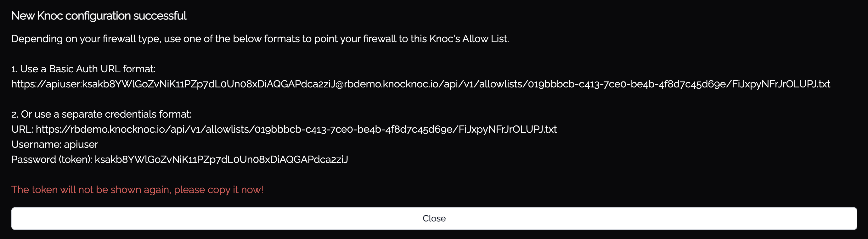The height and width of the screenshot is (239, 868).
Task: Click 'apiuser' at start of Basic Auth URL
Action: 63,84
